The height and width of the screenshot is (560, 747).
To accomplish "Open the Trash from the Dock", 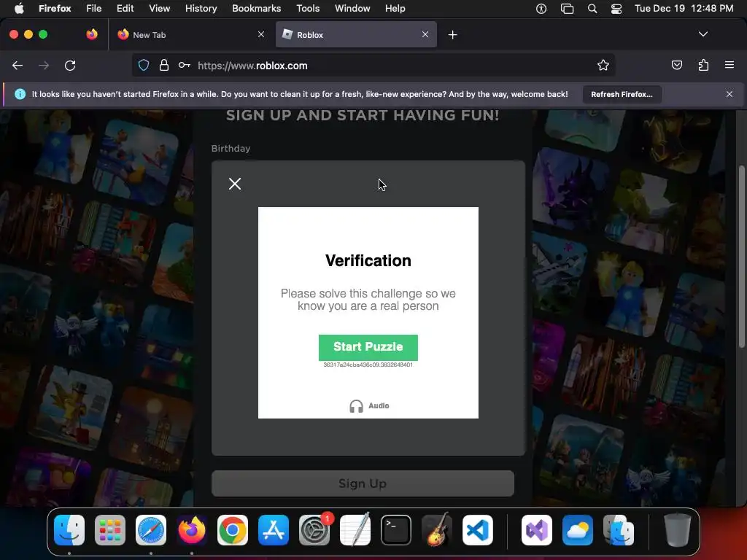I will click(x=677, y=529).
